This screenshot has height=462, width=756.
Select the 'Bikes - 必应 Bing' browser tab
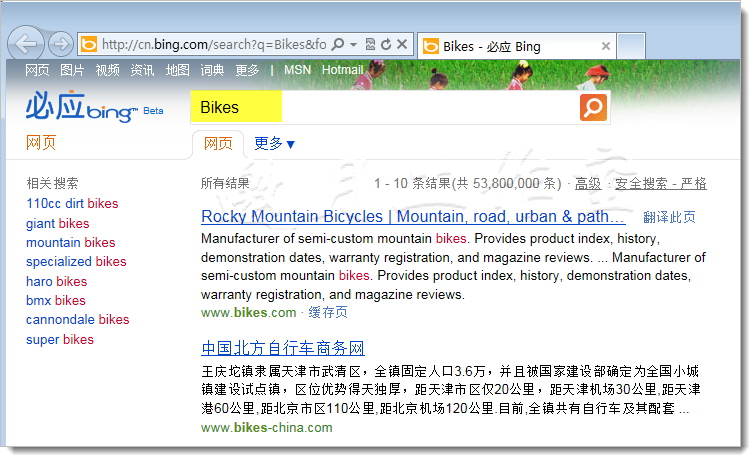(x=517, y=46)
